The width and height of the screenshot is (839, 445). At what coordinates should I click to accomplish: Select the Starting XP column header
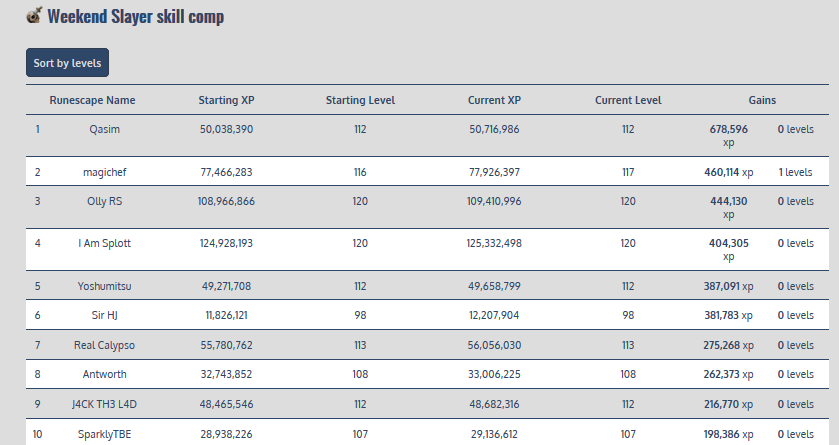point(226,100)
